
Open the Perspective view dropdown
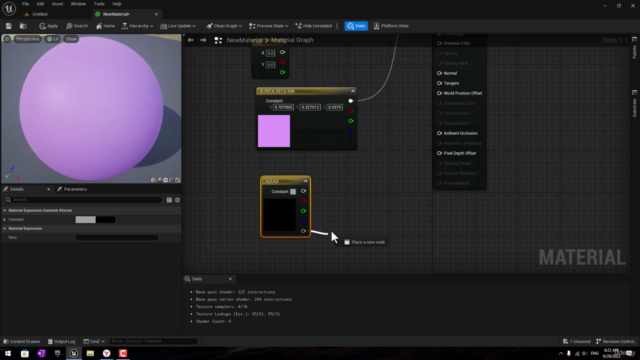(x=27, y=39)
